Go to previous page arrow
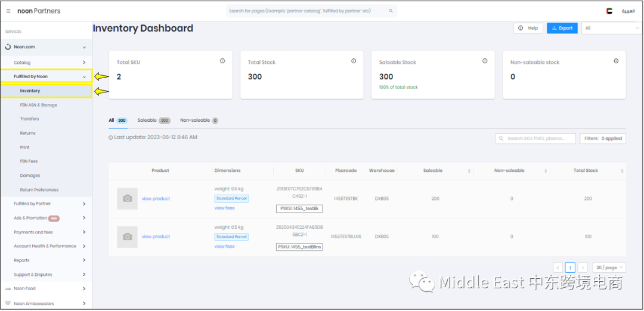The image size is (644, 311). [x=558, y=267]
